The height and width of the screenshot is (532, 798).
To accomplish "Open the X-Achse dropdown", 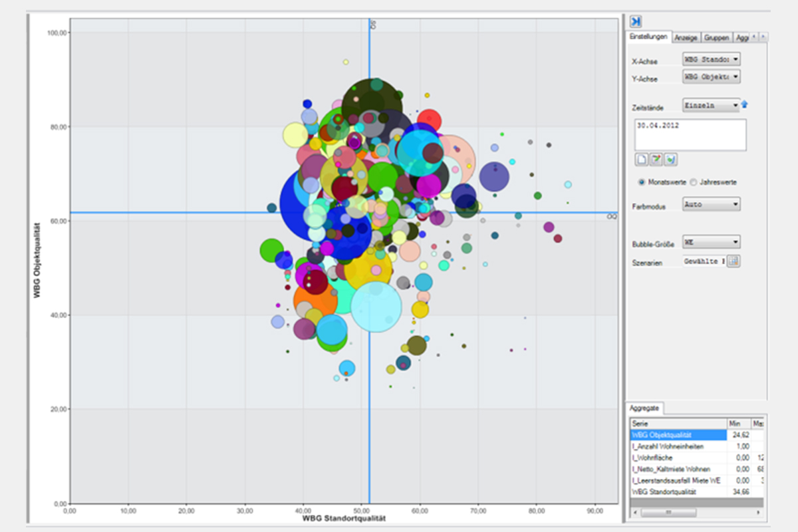I will [x=712, y=59].
